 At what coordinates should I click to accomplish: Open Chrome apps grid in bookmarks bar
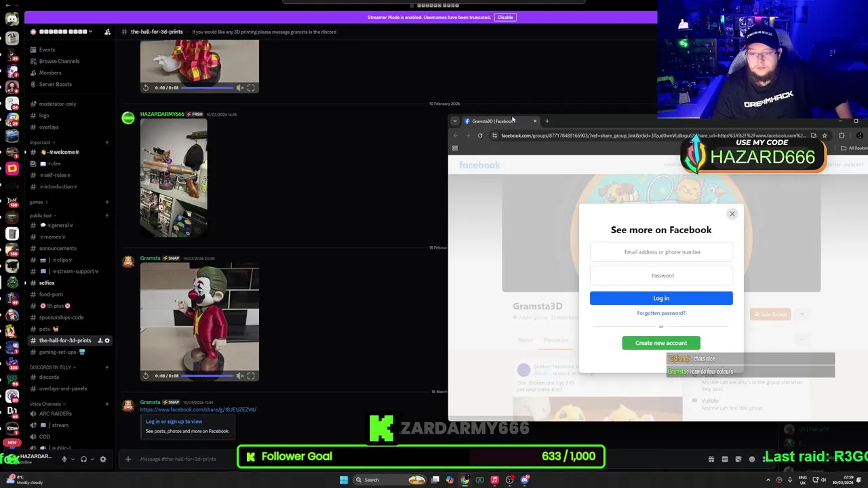(455, 148)
